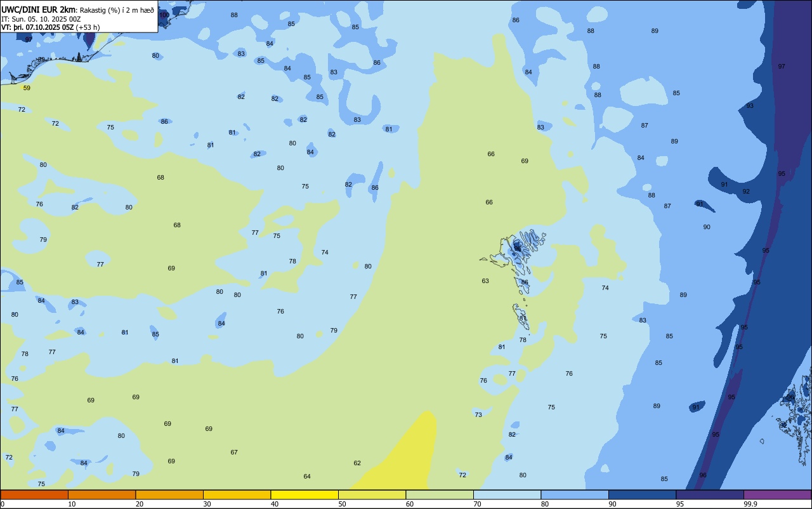Click the humidity value 93 on the map
This screenshot has height=509, width=812.
(x=750, y=106)
